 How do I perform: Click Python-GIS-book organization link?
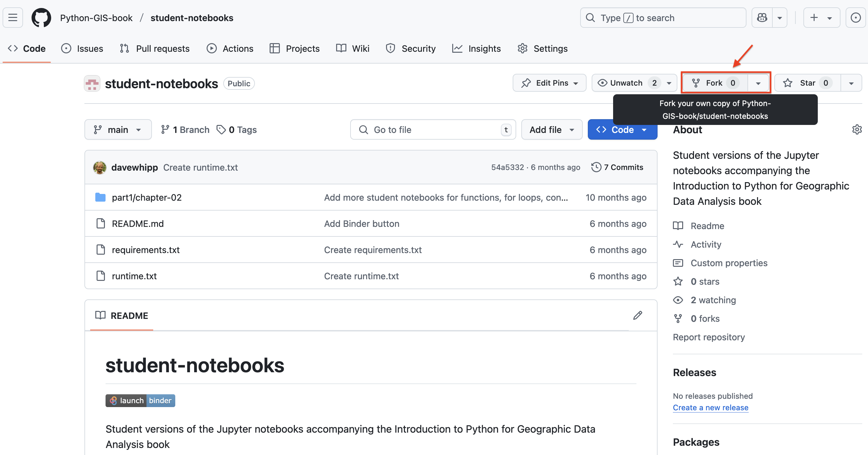(x=96, y=18)
